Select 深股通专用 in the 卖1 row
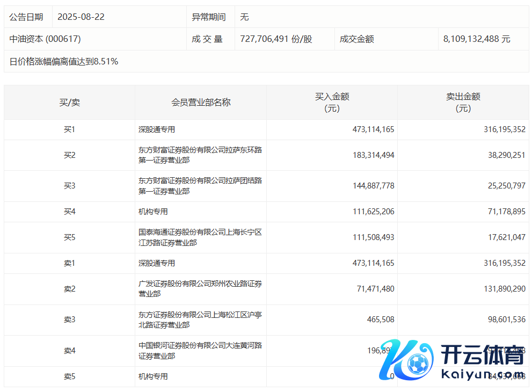Viewport: 532px width, 392px height. click(157, 263)
